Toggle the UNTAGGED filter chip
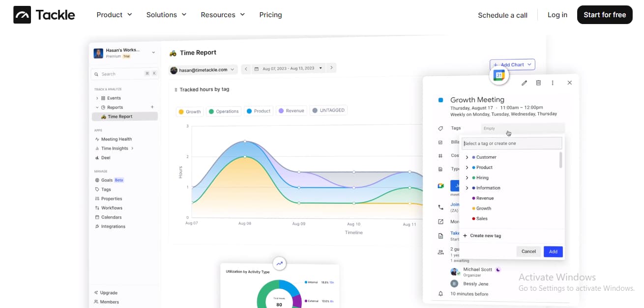644x308 pixels. [328, 110]
